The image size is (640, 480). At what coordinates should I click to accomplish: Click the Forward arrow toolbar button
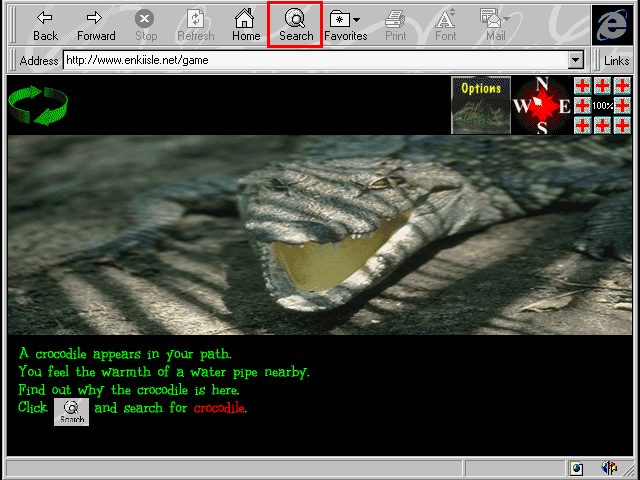pyautogui.click(x=96, y=26)
